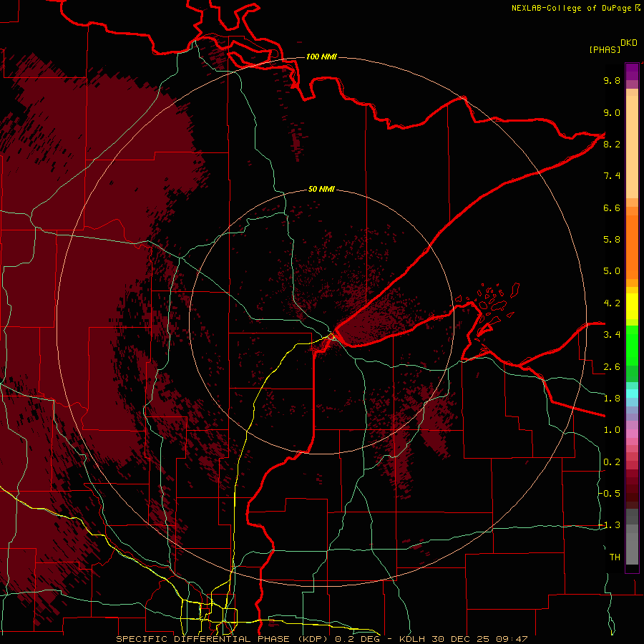Click the 3.4 scale value
The width and height of the screenshot is (644, 644).
click(612, 335)
